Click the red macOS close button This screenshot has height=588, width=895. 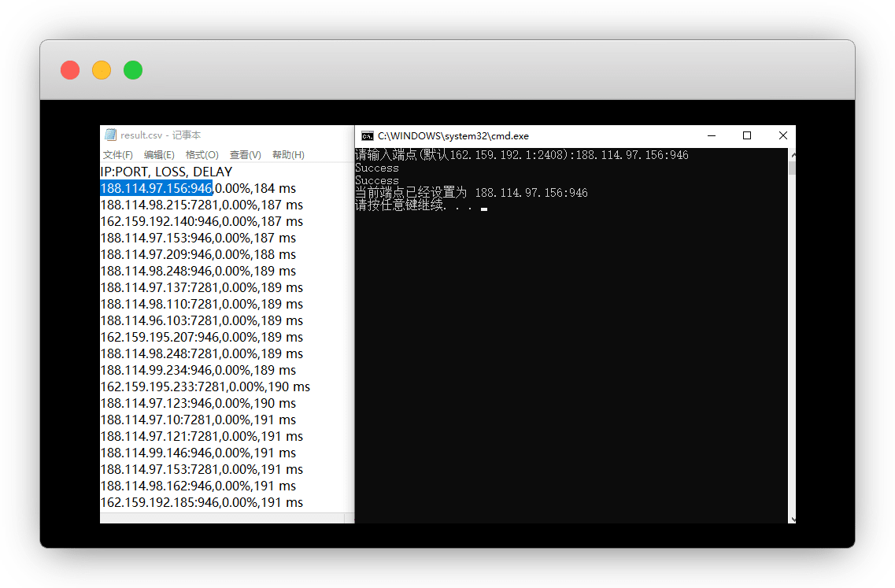coord(70,70)
